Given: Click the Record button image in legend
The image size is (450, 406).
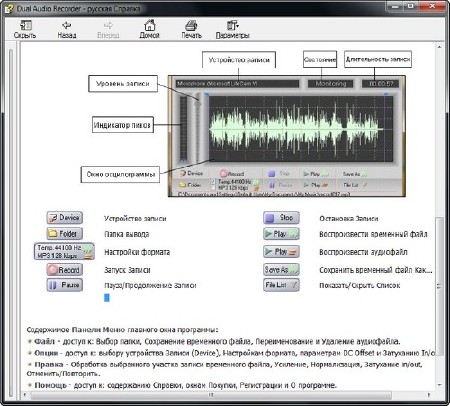Looking at the screenshot, I should coord(64,270).
